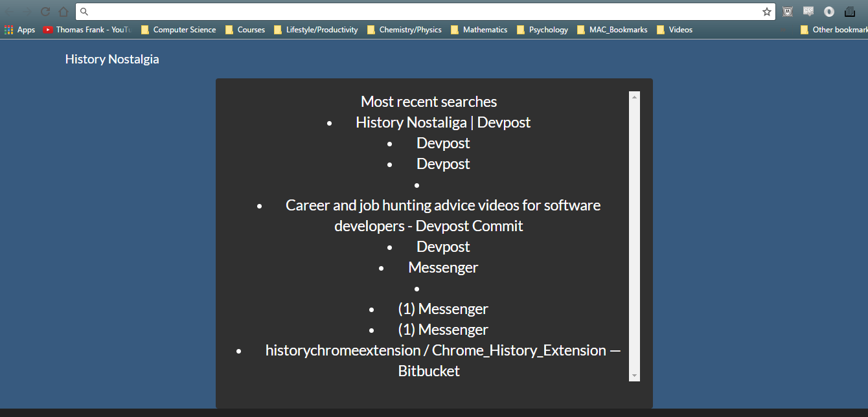This screenshot has height=417, width=868.
Task: Select the Career and job hunting advice entry
Action: pos(443,216)
